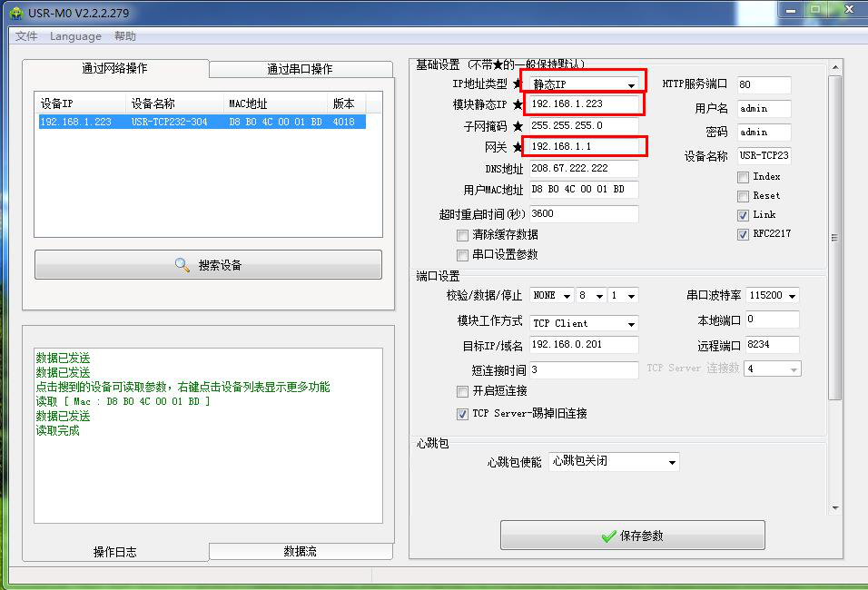Uncheck the Link checkbox
The image size is (868, 590).
(743, 215)
